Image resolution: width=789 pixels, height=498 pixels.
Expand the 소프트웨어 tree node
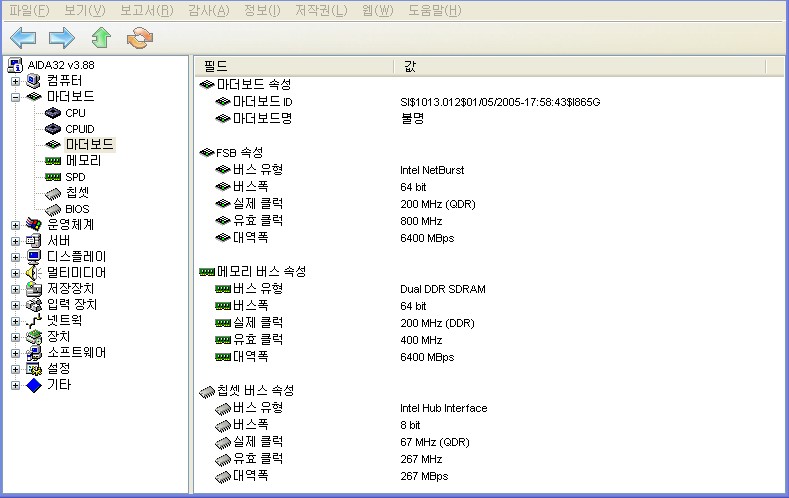click(x=16, y=354)
